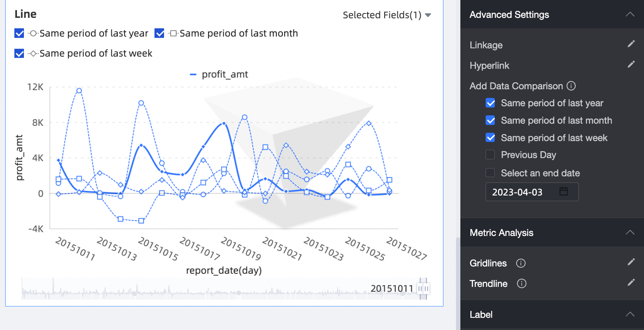Viewport: 644px width, 330px height.
Task: Enable Select an end date checkbox
Action: tap(490, 173)
